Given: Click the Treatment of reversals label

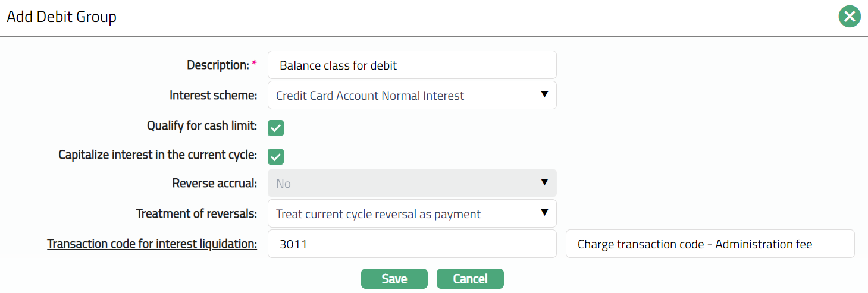Looking at the screenshot, I should pos(196,213).
